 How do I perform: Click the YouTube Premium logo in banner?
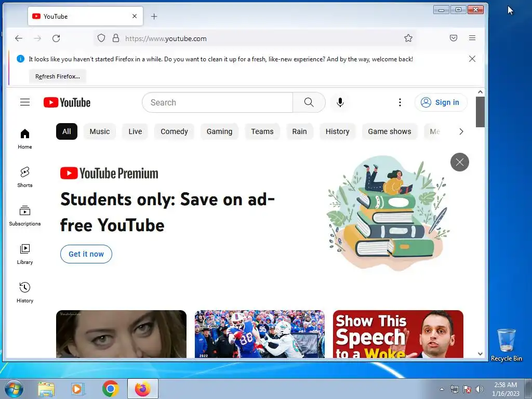point(109,173)
